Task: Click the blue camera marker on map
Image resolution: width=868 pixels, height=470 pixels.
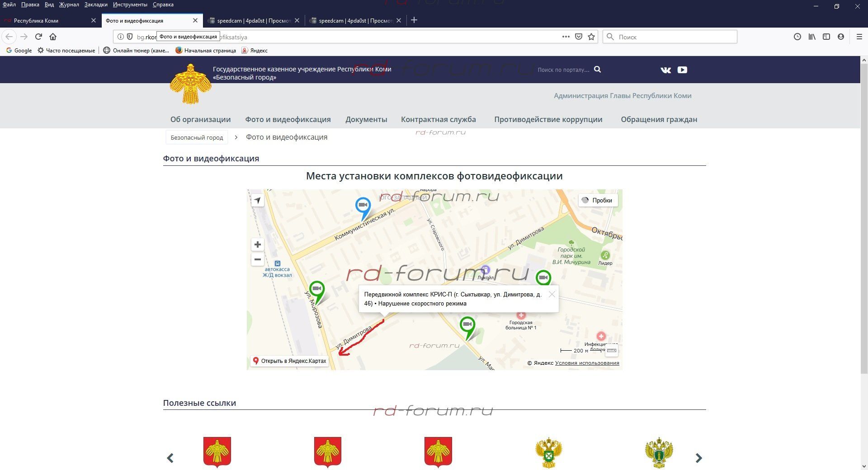Action: click(x=363, y=206)
